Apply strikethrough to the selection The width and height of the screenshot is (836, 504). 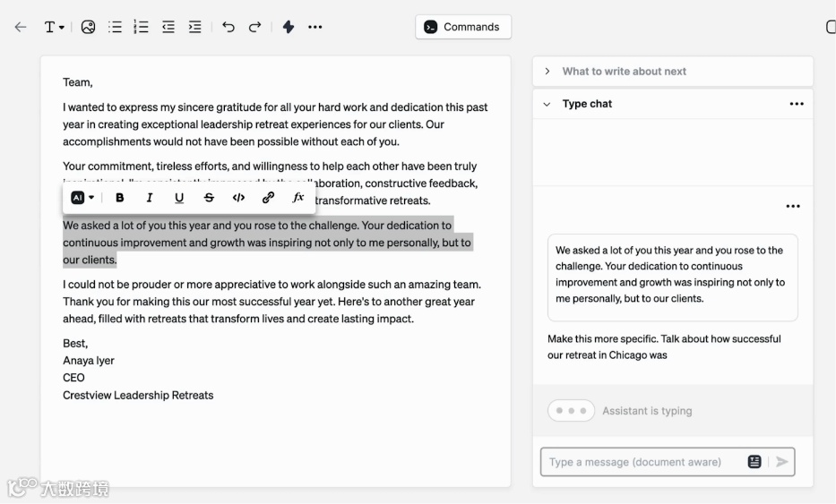point(209,198)
